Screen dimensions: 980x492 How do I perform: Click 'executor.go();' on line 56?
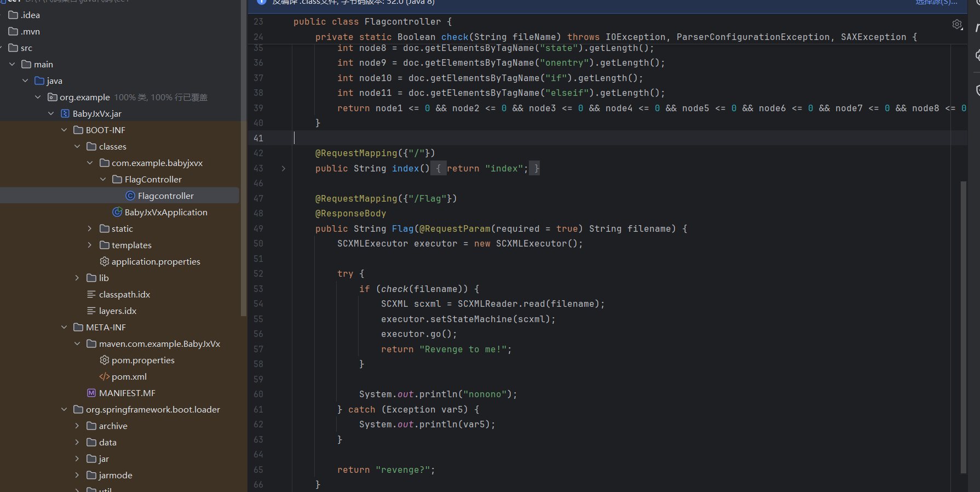[x=419, y=334]
